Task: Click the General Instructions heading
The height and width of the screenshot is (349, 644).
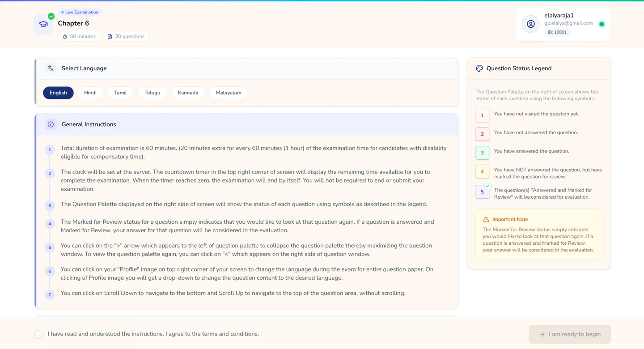Action: tap(89, 124)
